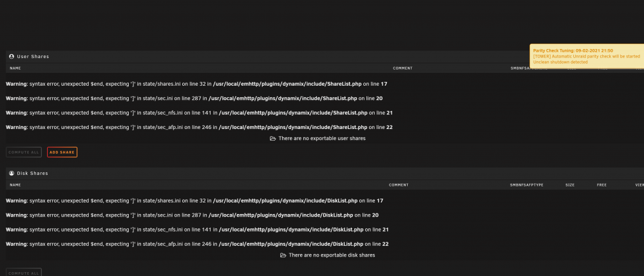Click the Comment column header in Disk Shares

[x=399, y=185]
